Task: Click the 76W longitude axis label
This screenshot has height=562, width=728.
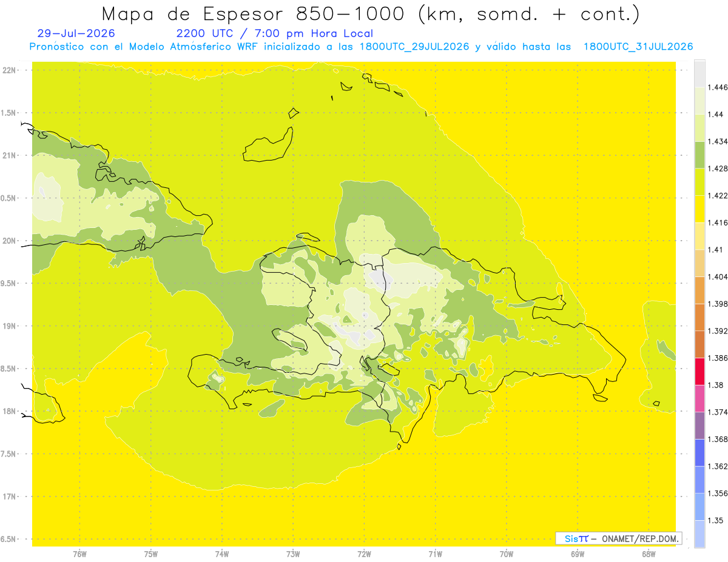Action: coord(79,554)
